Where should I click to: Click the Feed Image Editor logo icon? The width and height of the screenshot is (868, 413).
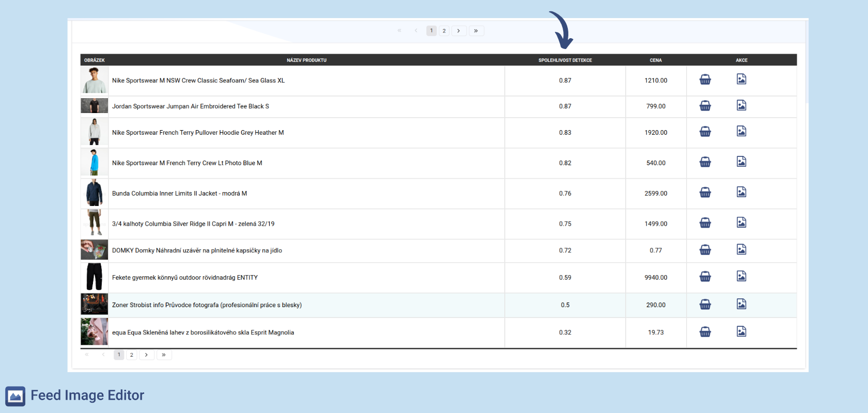click(x=16, y=396)
